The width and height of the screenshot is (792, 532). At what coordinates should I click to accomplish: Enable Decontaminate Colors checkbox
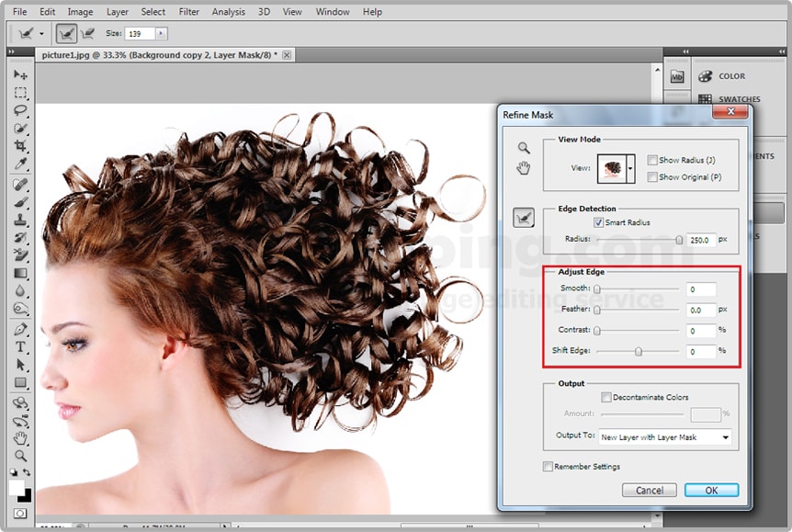pos(606,398)
